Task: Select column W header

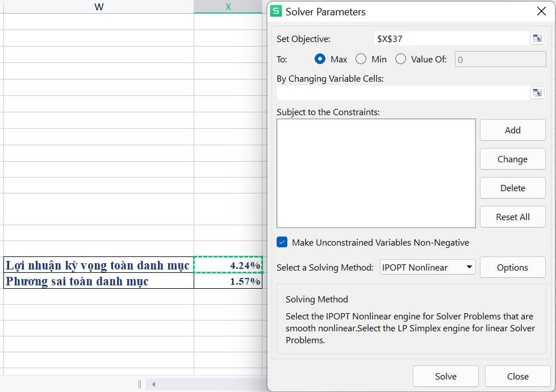Action: 99,6
